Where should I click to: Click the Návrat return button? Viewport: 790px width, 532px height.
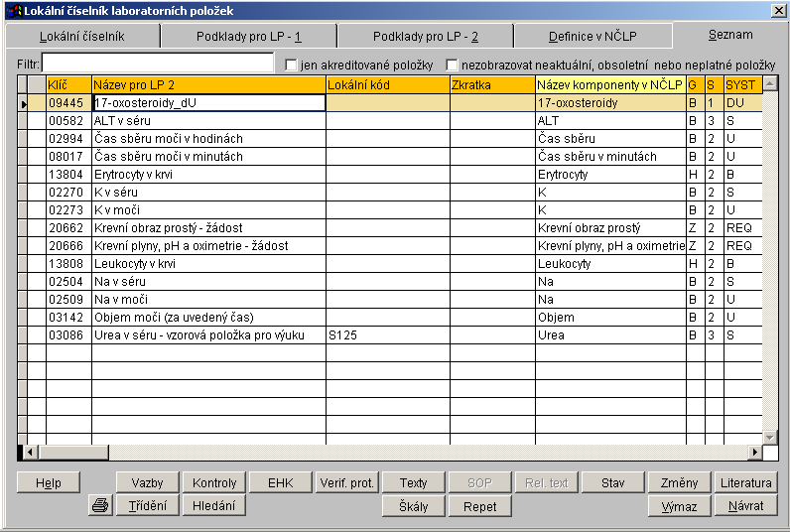click(x=744, y=506)
